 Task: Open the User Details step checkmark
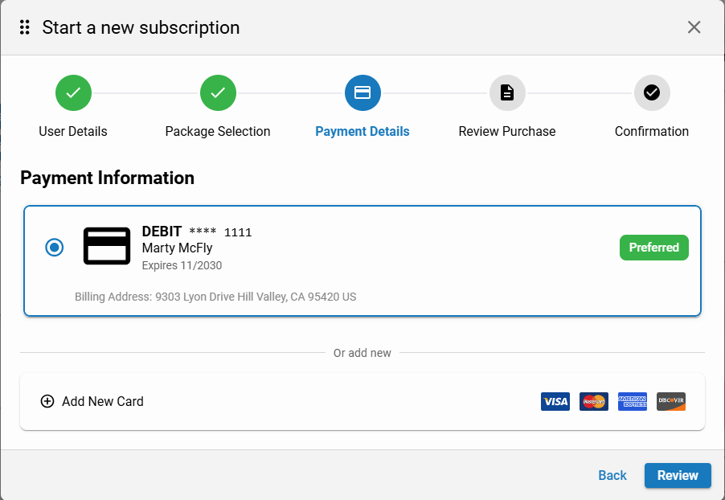(73, 93)
